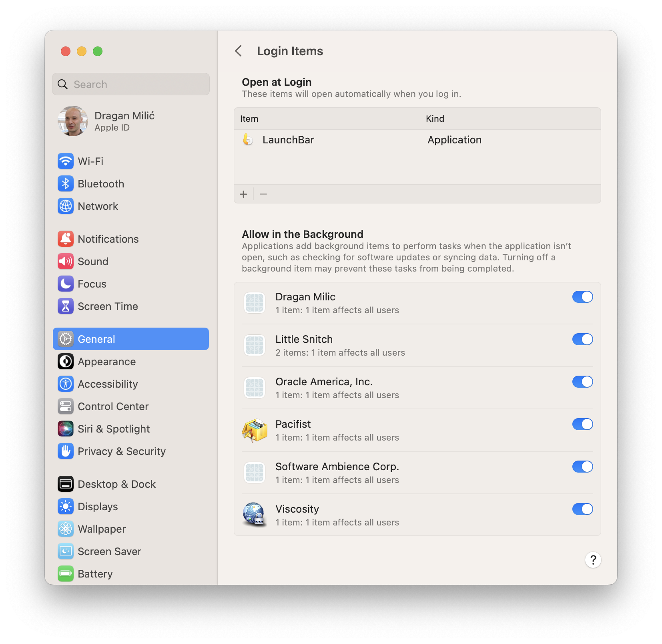Open Apple ID account label
Image resolution: width=662 pixels, height=644 pixels.
click(112, 128)
